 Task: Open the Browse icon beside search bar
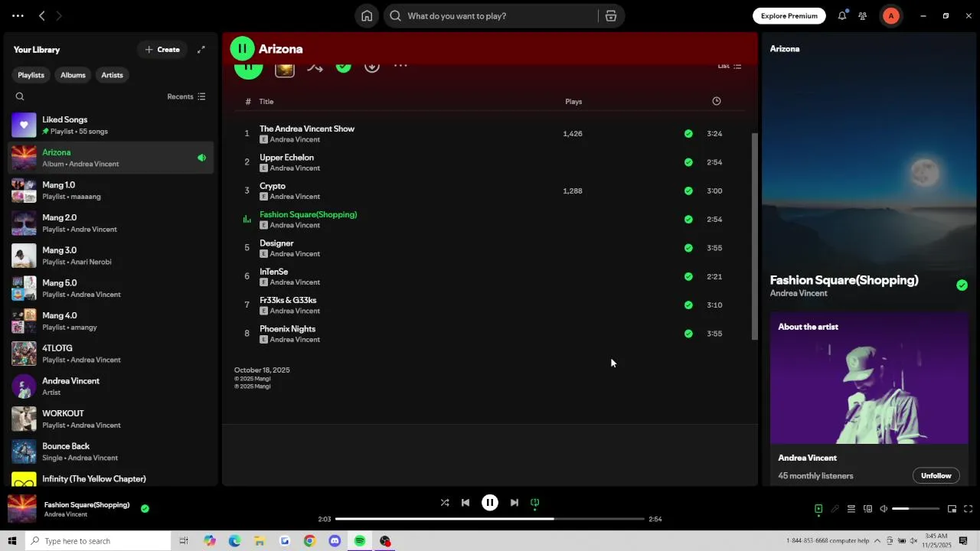pyautogui.click(x=611, y=16)
